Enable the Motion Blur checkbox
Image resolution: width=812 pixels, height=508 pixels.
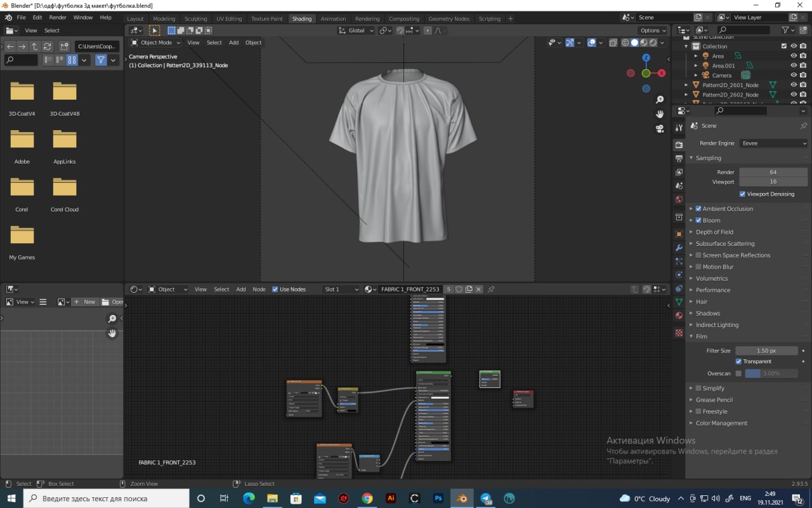point(698,267)
